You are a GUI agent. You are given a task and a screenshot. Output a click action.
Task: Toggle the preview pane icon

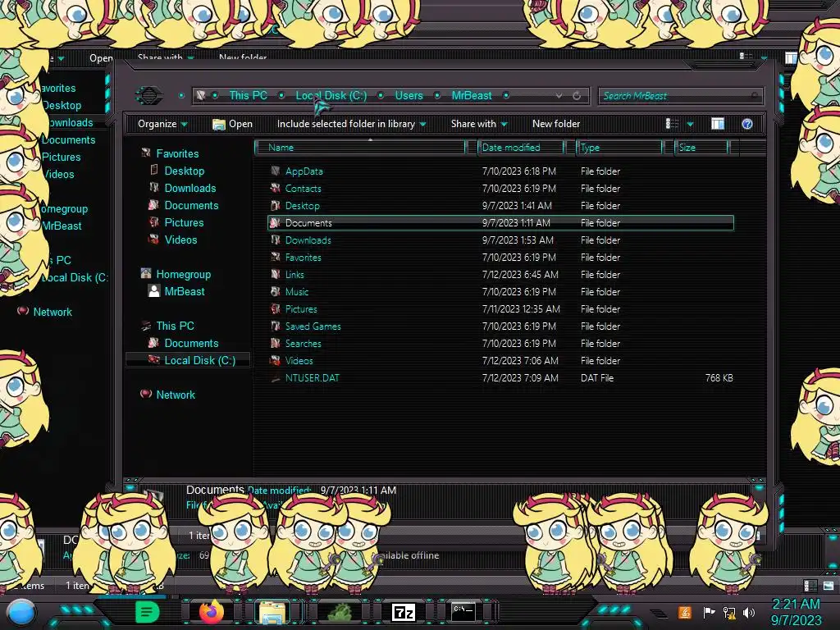pyautogui.click(x=718, y=124)
